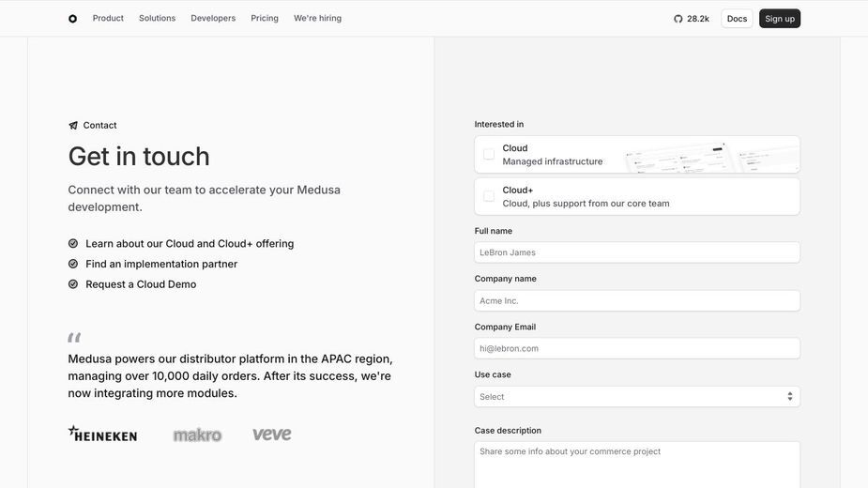
Task: Focus the Company name field
Action: 637,300
